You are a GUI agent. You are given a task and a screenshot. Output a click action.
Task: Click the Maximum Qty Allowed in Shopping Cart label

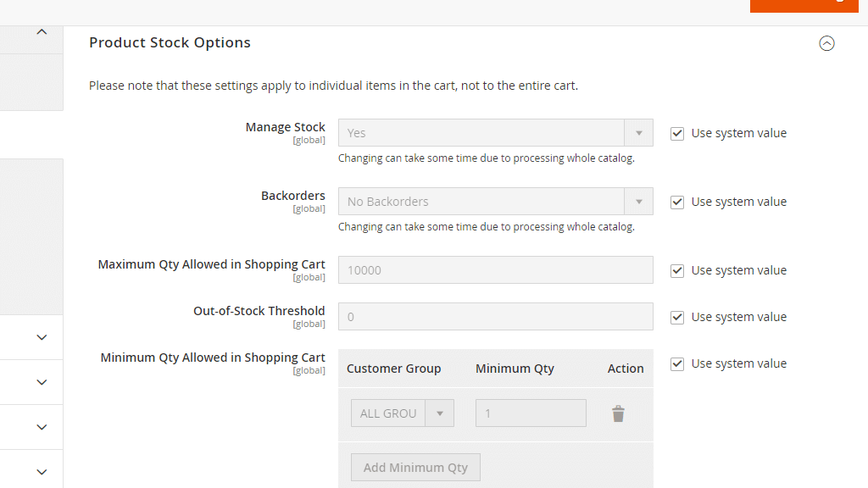coord(211,264)
